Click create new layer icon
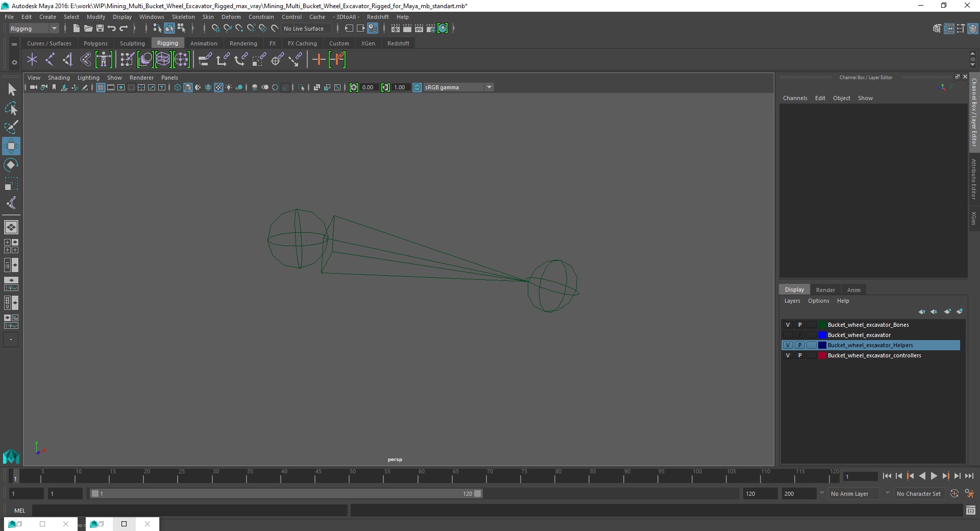 [947, 311]
